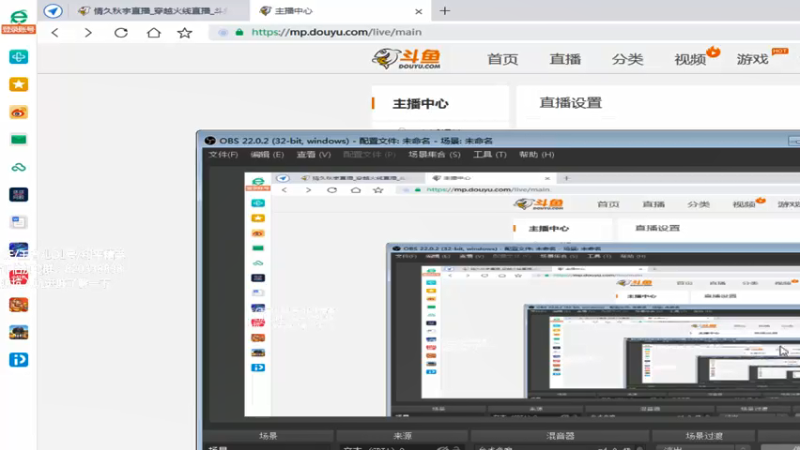
Task: Click the OBS preview canvas
Action: pos(522,294)
